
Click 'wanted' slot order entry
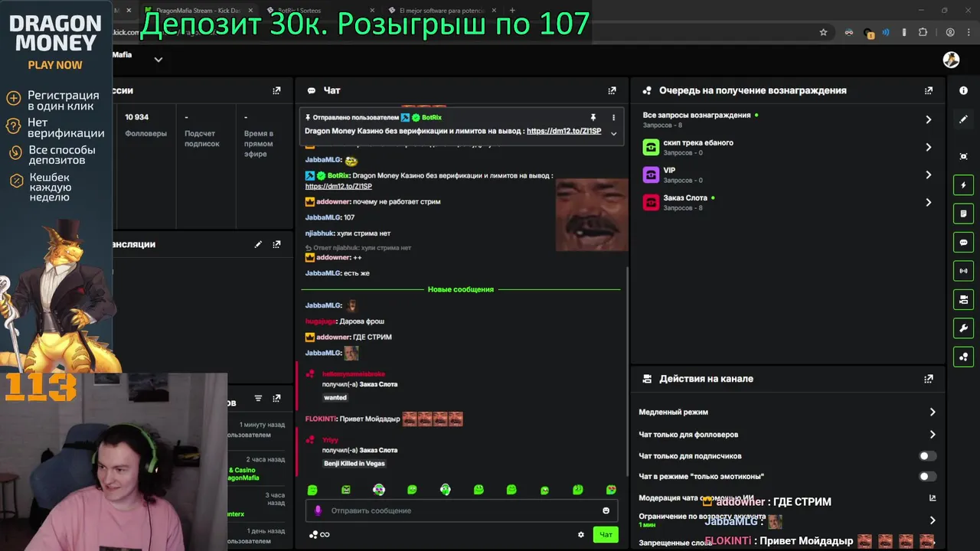point(335,397)
